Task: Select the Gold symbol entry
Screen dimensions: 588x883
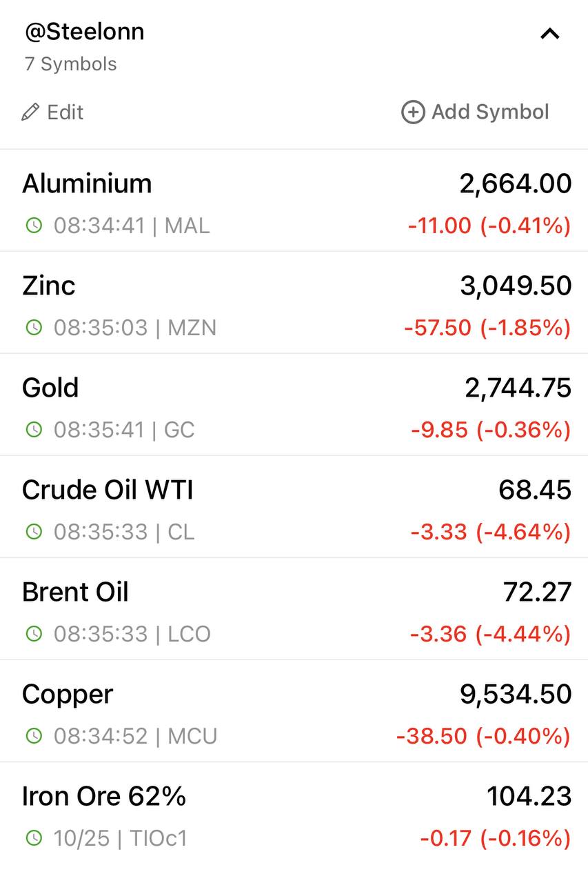Action: pyautogui.click(x=294, y=405)
